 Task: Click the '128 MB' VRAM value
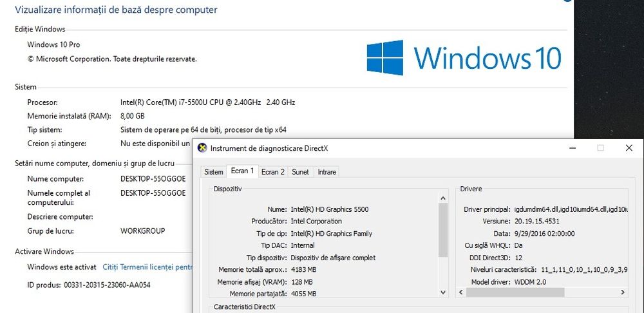(302, 282)
